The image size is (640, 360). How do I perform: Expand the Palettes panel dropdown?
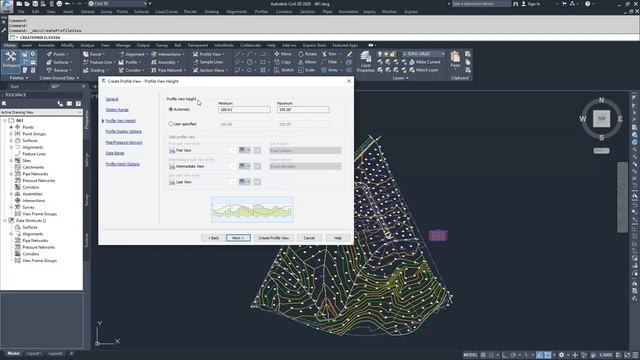tap(19, 78)
